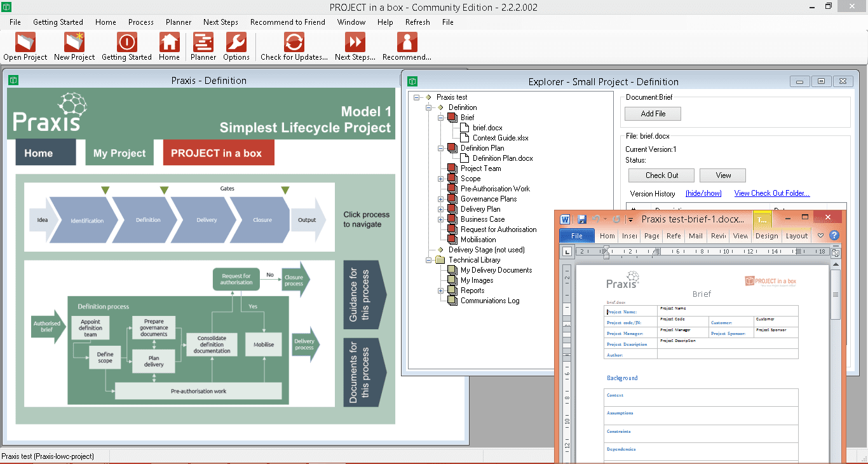Click the hide/show version history link

pos(703,193)
